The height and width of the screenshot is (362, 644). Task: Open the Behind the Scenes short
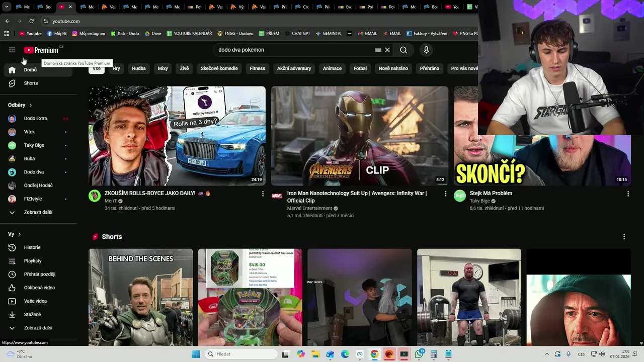point(141,297)
